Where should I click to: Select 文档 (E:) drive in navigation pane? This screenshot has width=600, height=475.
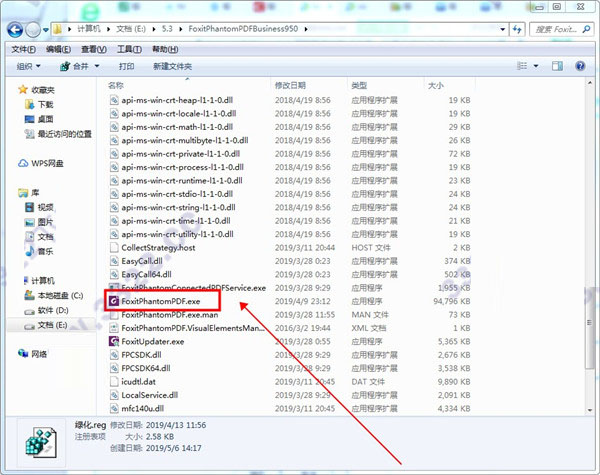click(46, 325)
